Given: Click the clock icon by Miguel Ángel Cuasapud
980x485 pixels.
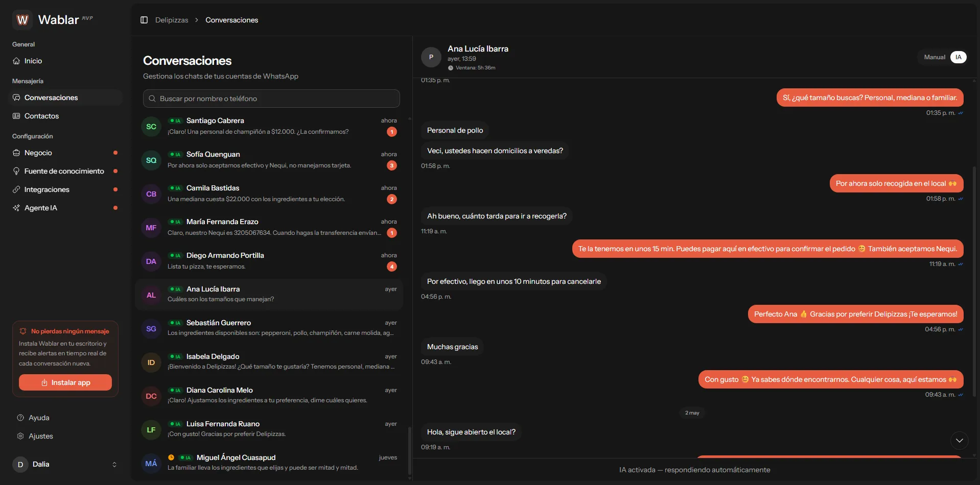Looking at the screenshot, I should click(171, 457).
